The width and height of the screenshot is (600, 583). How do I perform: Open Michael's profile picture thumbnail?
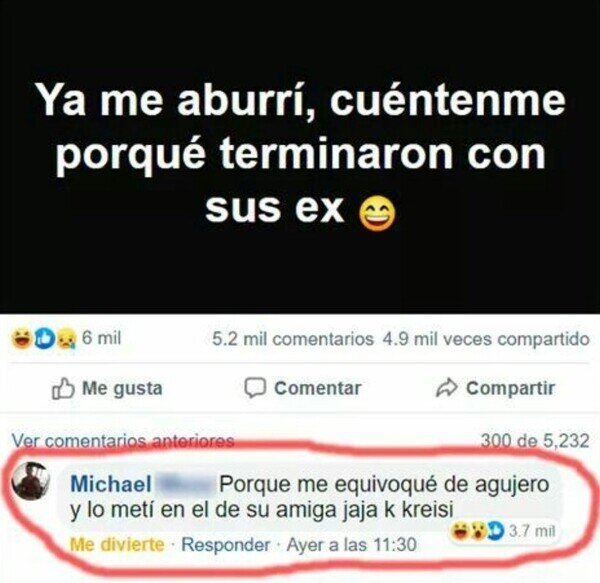(x=31, y=481)
